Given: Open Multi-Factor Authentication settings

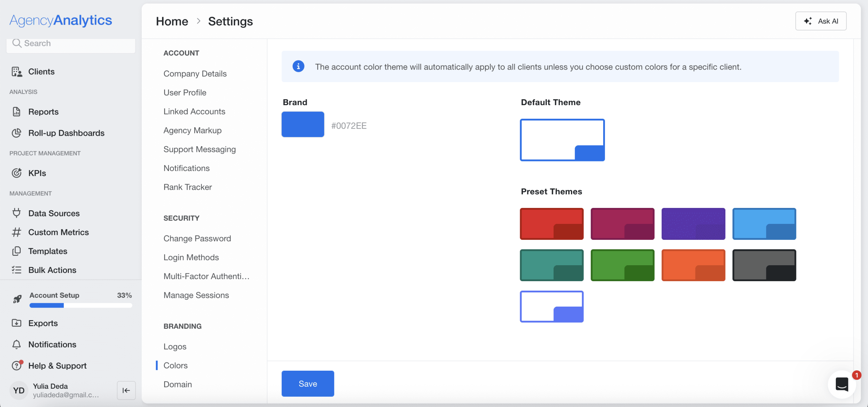Looking at the screenshot, I should pyautogui.click(x=206, y=276).
